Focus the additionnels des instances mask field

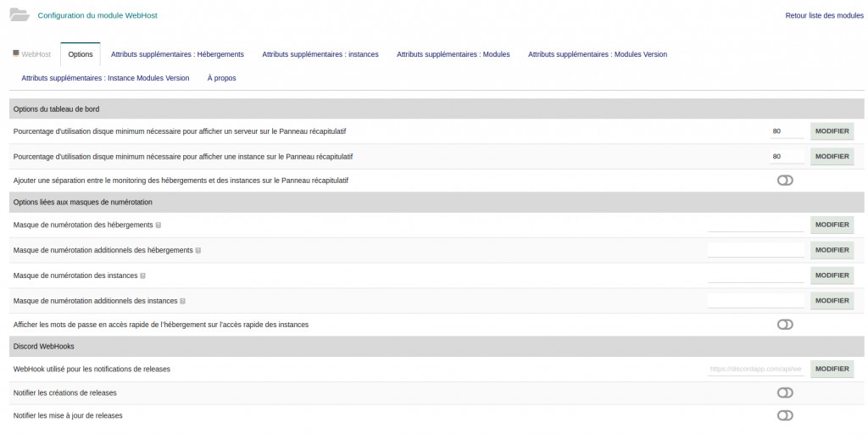[x=755, y=301]
